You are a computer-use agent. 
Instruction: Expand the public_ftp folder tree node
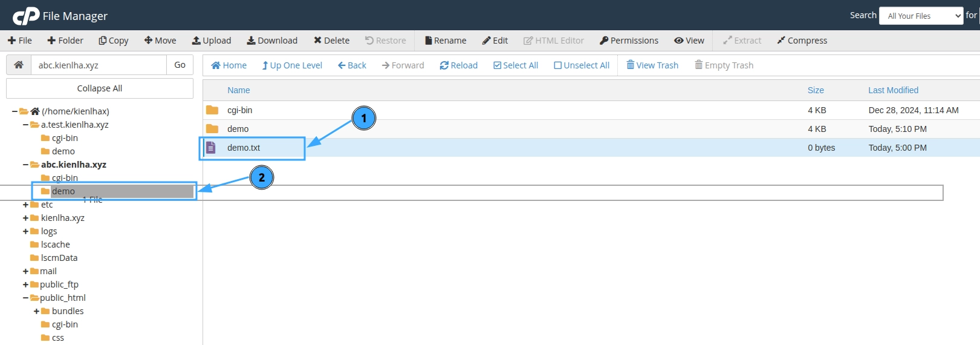[x=26, y=284]
